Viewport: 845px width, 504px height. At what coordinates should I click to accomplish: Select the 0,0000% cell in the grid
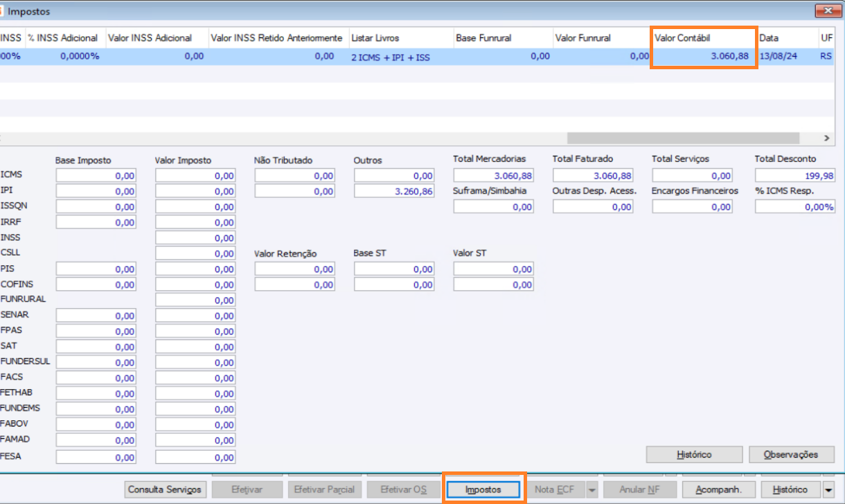pos(64,57)
